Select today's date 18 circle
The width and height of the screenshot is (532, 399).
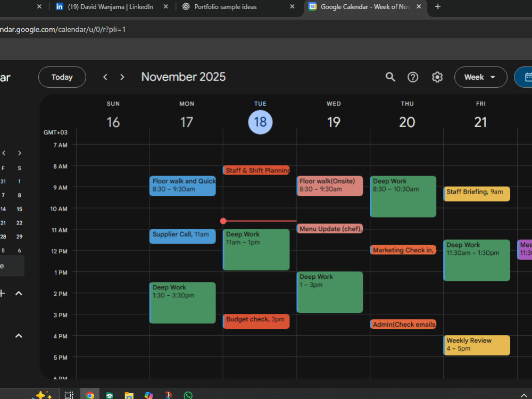[x=260, y=122]
